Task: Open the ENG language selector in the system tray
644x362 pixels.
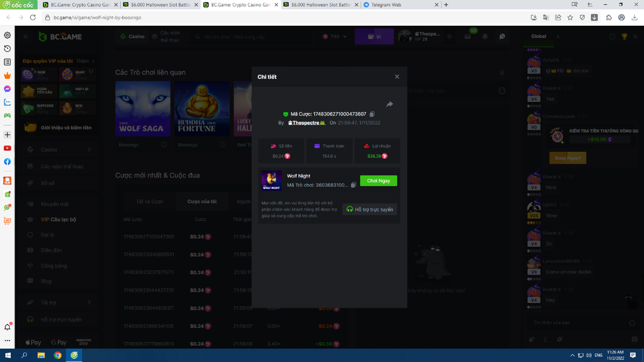Action: (x=598, y=355)
